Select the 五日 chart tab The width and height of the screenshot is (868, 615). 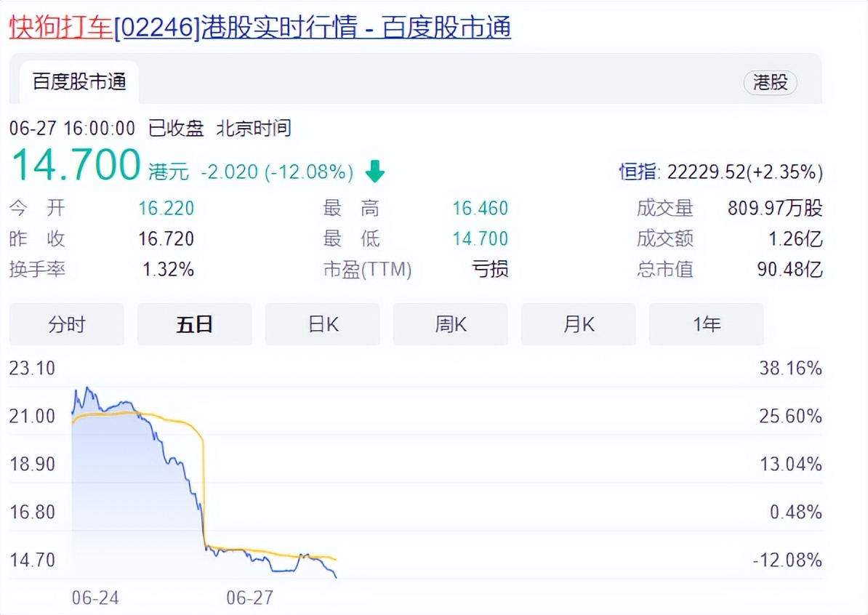(x=194, y=323)
